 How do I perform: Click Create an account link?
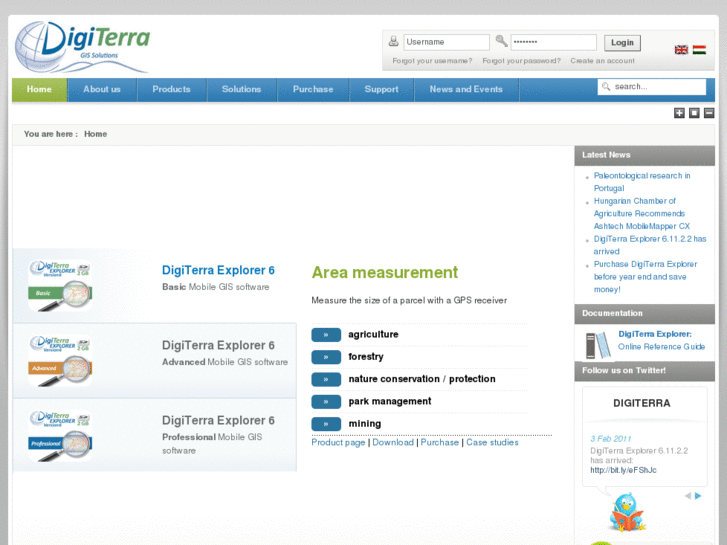[x=602, y=61]
